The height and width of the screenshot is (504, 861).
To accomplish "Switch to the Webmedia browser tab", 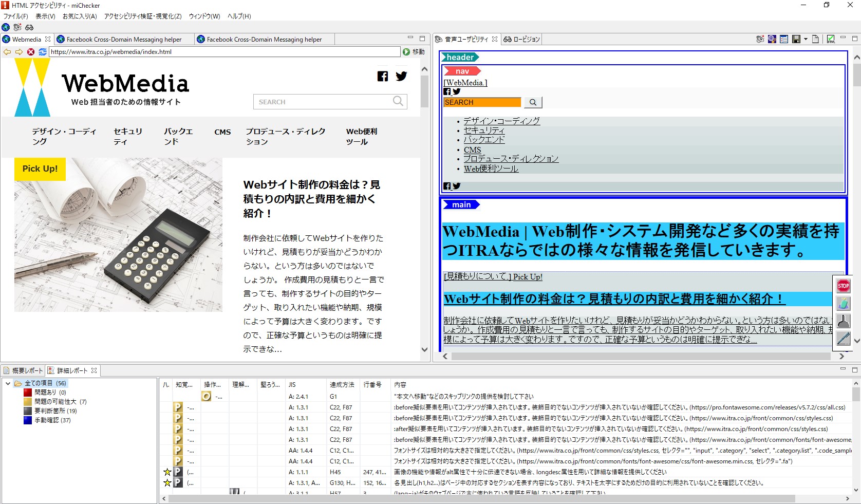I will click(26, 39).
